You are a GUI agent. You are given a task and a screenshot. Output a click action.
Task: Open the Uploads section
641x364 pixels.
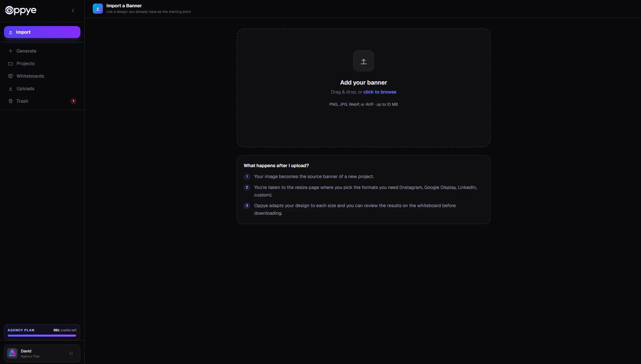coord(42,89)
